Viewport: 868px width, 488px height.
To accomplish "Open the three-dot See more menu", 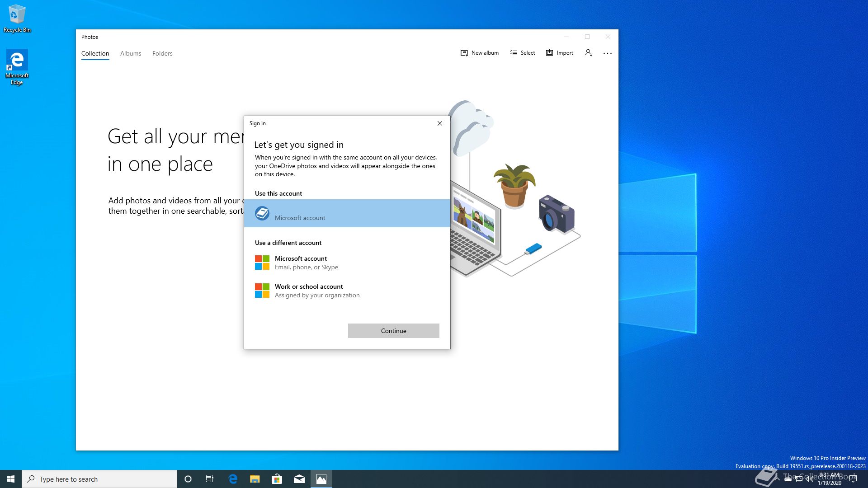I will click(608, 53).
